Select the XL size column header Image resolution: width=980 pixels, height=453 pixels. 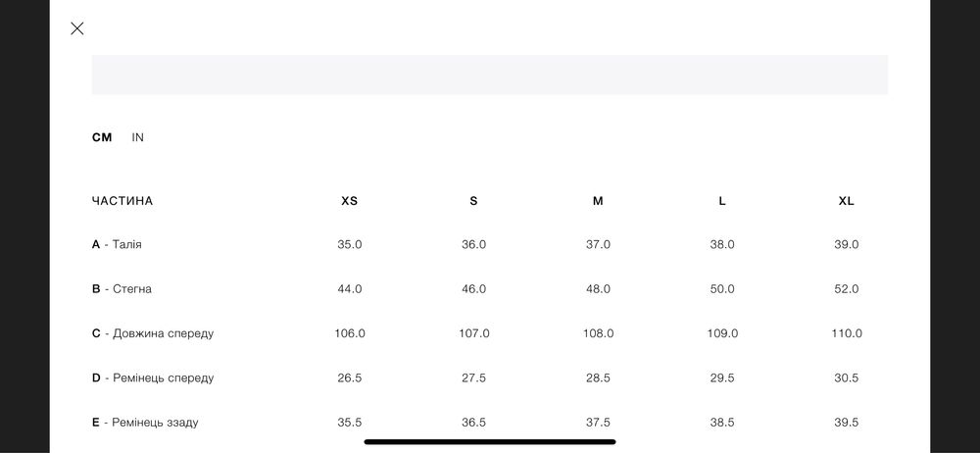coord(847,201)
